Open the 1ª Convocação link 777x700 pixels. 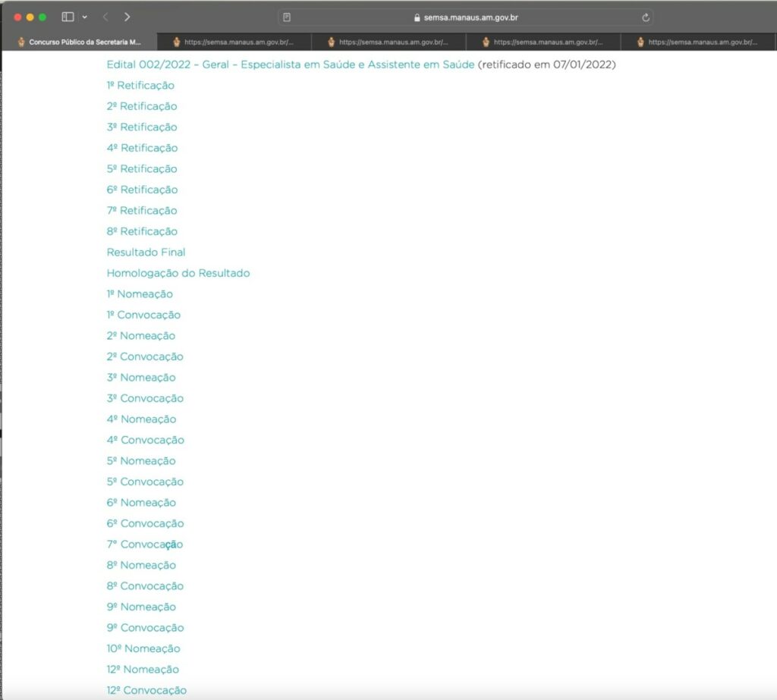(143, 315)
